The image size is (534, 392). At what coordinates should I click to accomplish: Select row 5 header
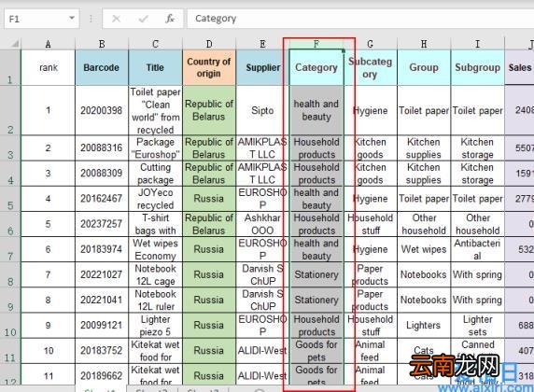pyautogui.click(x=10, y=199)
